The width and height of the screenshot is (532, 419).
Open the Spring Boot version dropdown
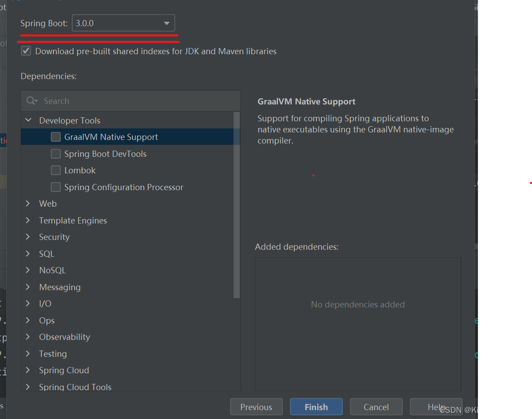pyautogui.click(x=123, y=23)
